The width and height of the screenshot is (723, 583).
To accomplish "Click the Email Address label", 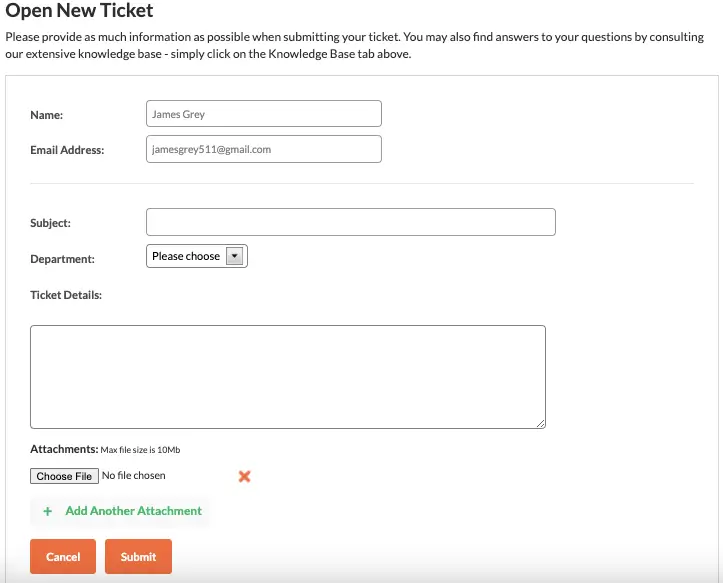I will click(67, 150).
